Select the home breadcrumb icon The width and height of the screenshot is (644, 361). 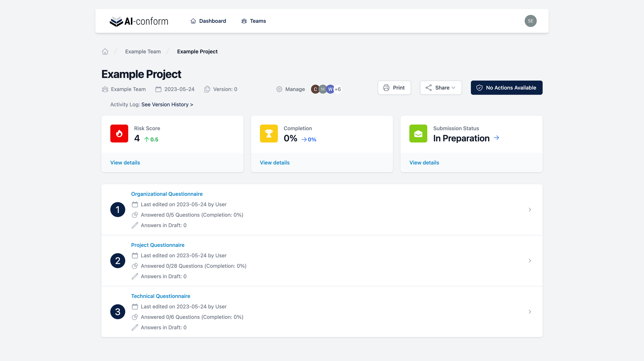click(105, 52)
